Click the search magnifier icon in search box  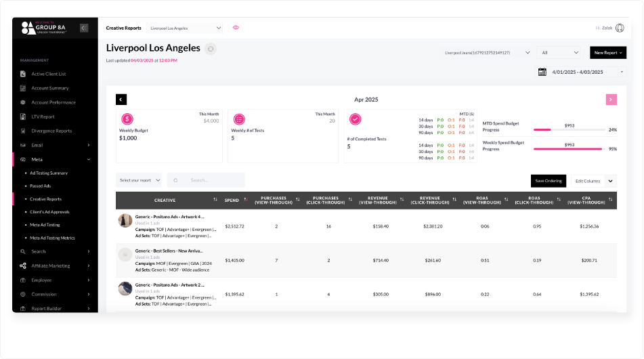(176, 180)
